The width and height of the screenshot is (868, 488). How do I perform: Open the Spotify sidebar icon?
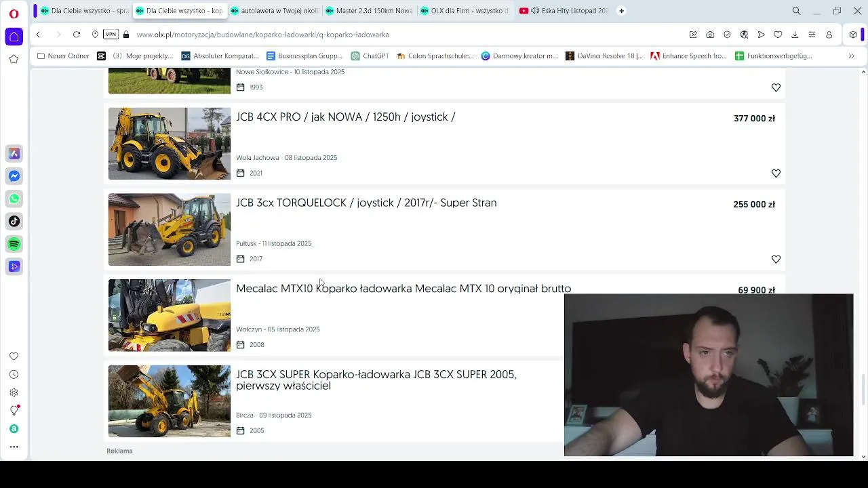point(14,244)
